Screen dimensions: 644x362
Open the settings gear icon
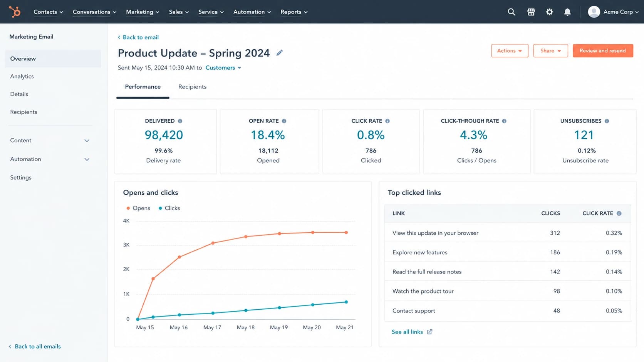[x=550, y=12]
